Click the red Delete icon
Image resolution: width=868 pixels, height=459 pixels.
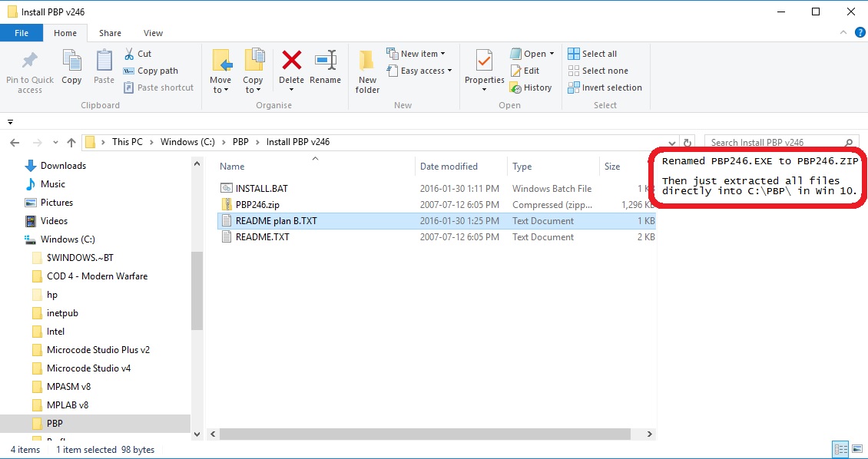(x=291, y=60)
